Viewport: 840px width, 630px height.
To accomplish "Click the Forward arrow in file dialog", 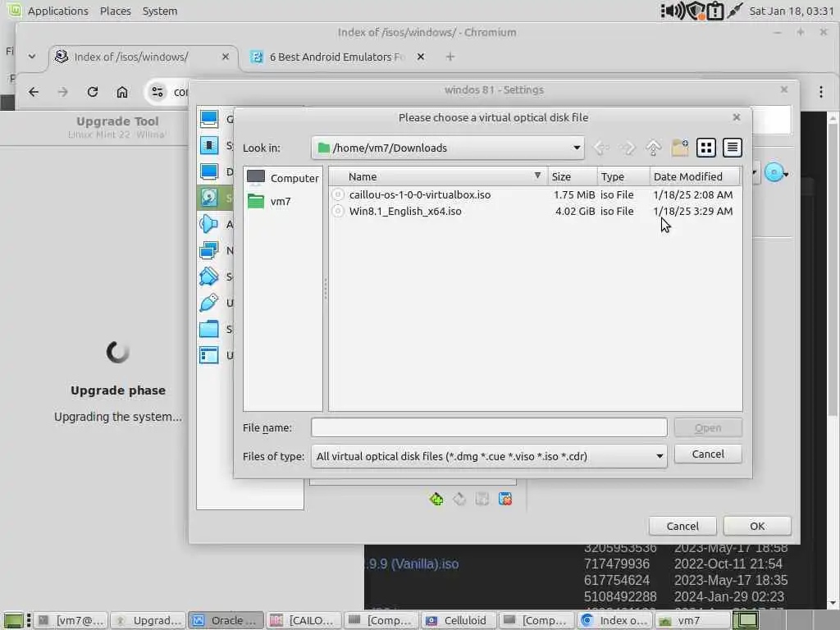I will pos(628,148).
